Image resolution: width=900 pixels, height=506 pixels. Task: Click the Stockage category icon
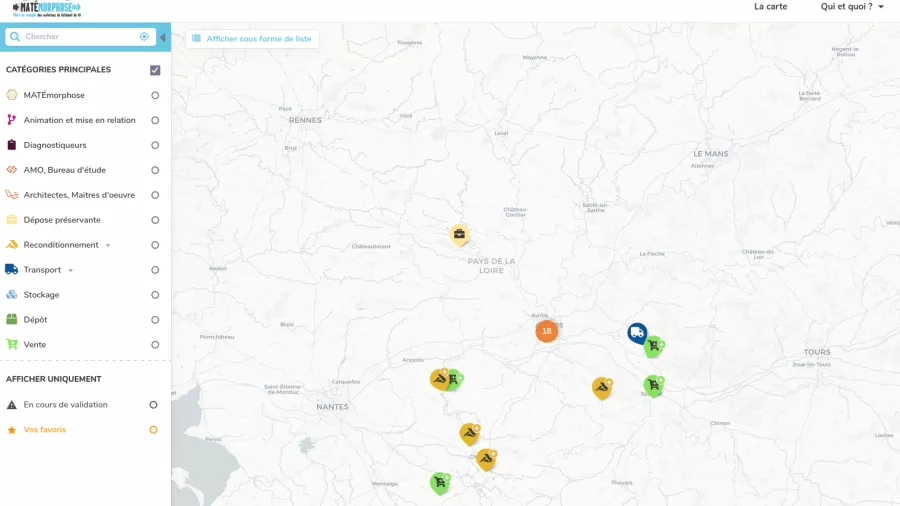(12, 295)
